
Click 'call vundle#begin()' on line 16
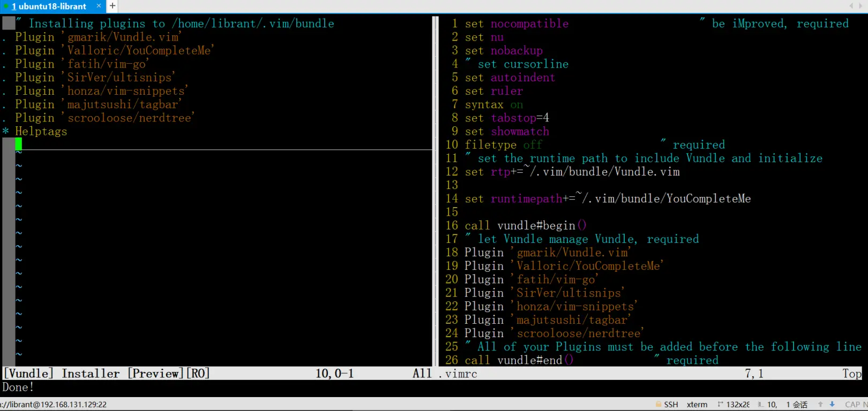[x=526, y=225]
